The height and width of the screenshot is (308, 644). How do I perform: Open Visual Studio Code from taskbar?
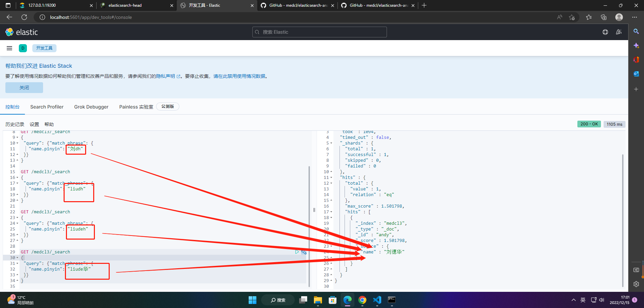[377, 300]
